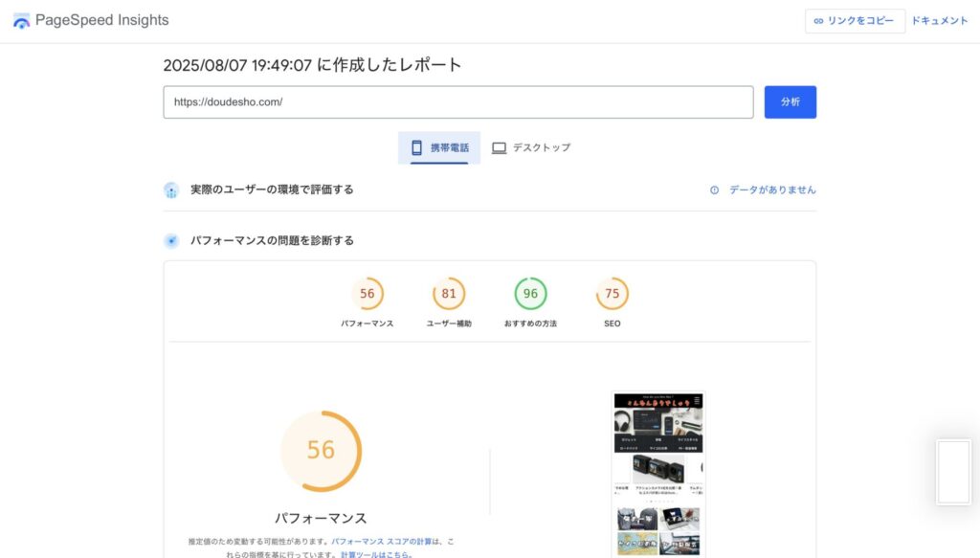Select the 81 ユーザー補助 score gauge
The image size is (980, 558).
[x=449, y=294]
